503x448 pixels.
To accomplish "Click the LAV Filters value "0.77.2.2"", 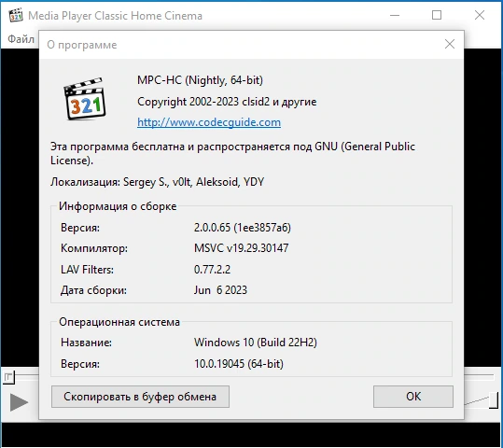I will click(212, 269).
